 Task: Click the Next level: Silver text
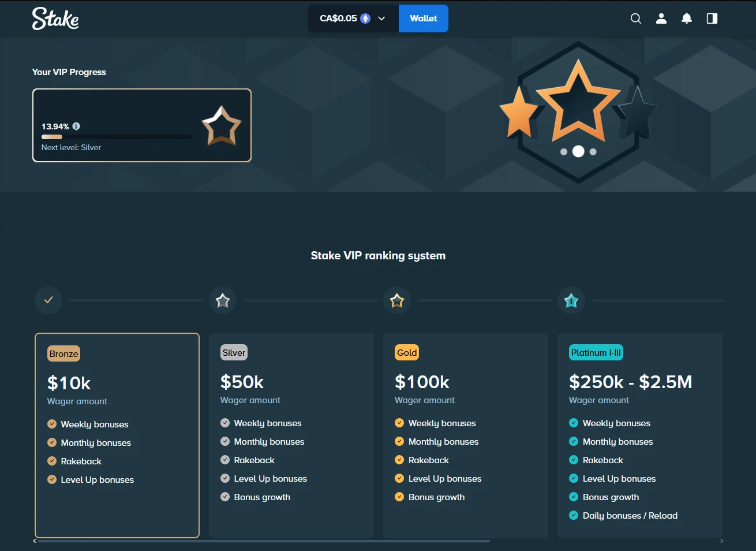click(71, 147)
